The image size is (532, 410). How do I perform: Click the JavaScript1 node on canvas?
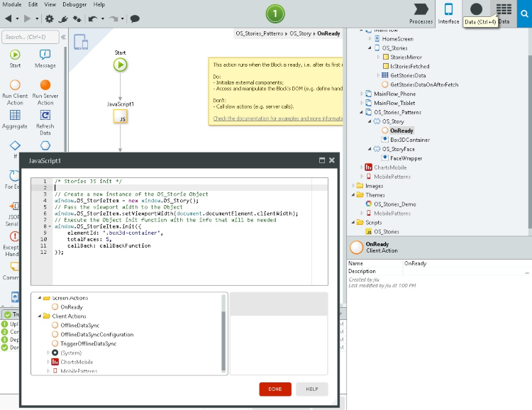(x=121, y=116)
